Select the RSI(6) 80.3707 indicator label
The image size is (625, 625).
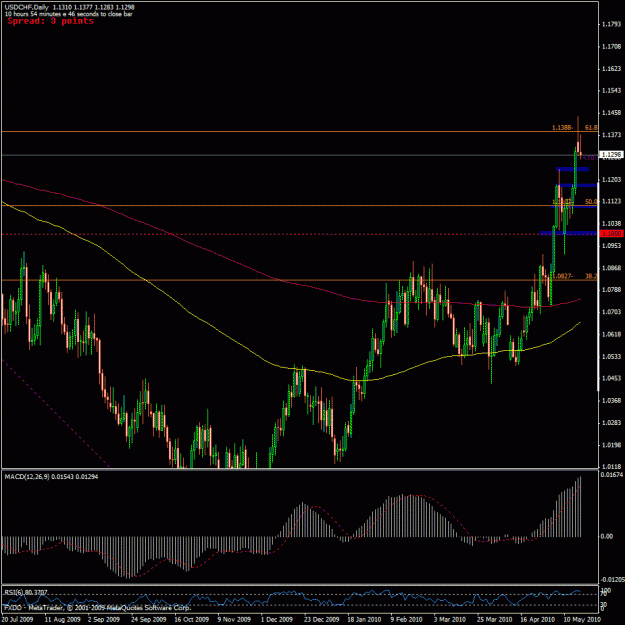pyautogui.click(x=26, y=593)
